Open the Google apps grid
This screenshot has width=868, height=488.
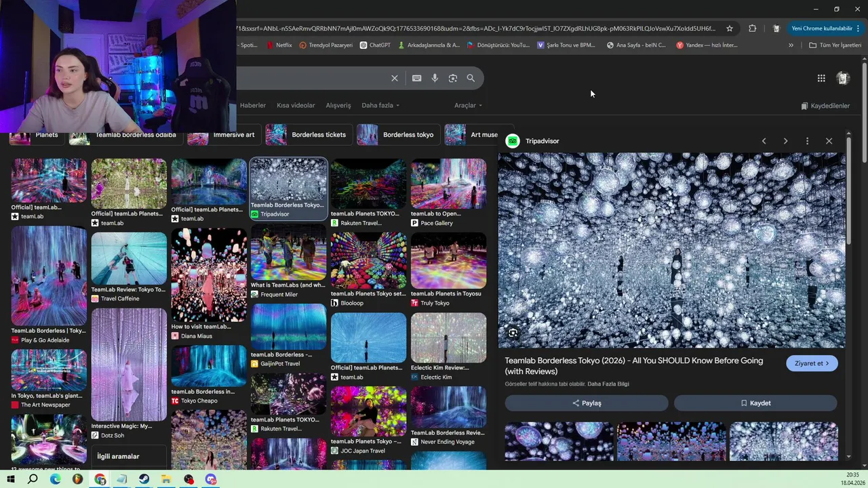pyautogui.click(x=821, y=78)
